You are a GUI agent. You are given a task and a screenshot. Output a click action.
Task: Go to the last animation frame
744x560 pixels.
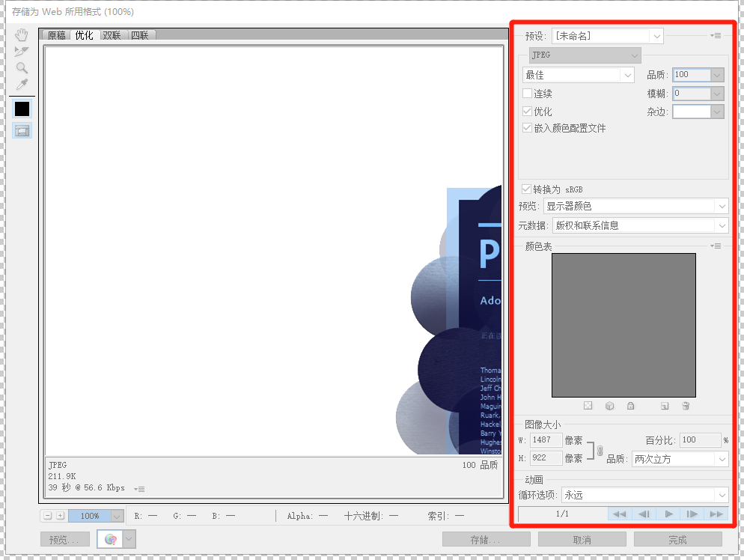point(716,514)
